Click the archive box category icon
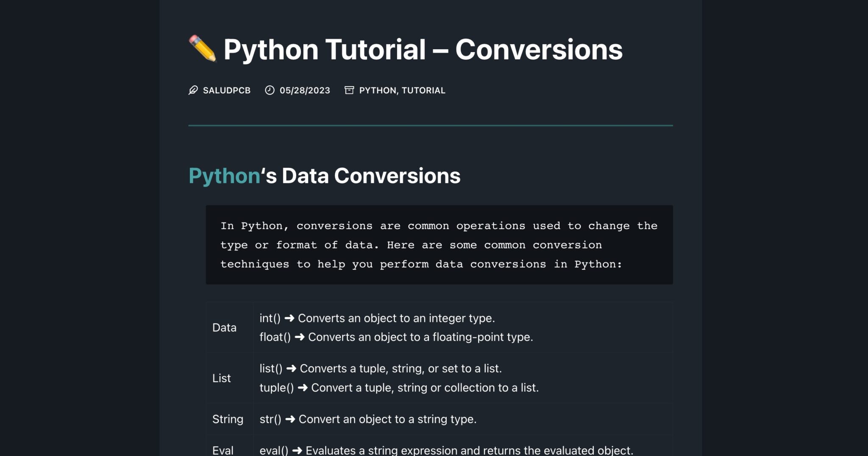This screenshot has height=456, width=868. tap(349, 90)
